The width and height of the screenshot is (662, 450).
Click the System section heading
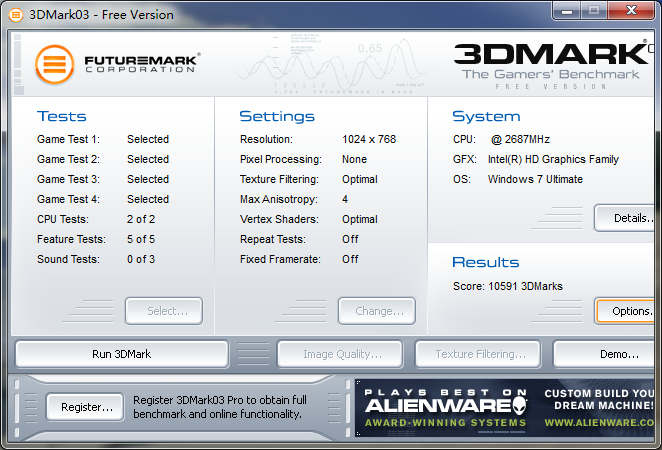pos(486,117)
